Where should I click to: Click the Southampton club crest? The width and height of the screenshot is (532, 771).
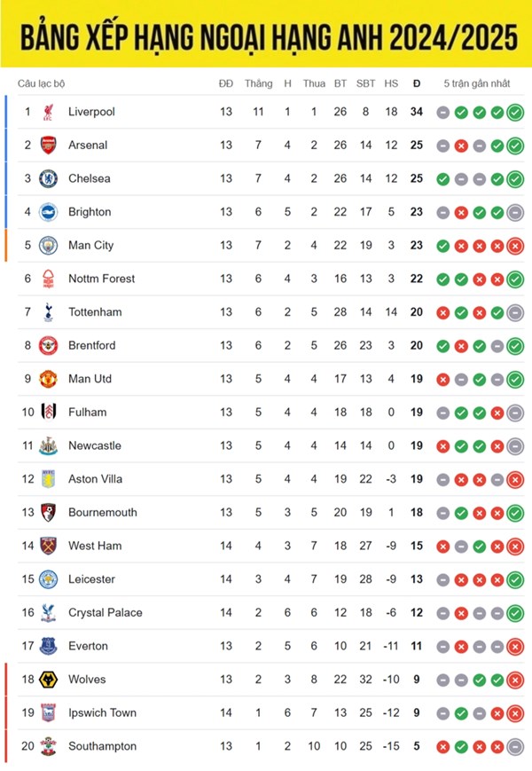click(48, 746)
